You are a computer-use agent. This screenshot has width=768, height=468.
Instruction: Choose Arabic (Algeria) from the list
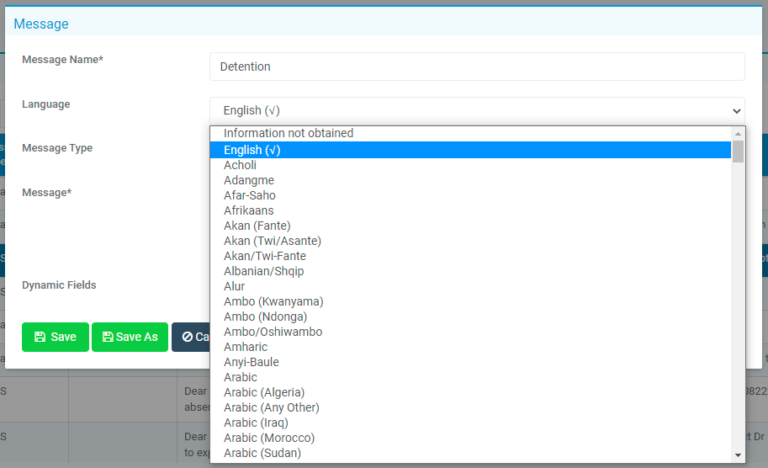click(264, 392)
